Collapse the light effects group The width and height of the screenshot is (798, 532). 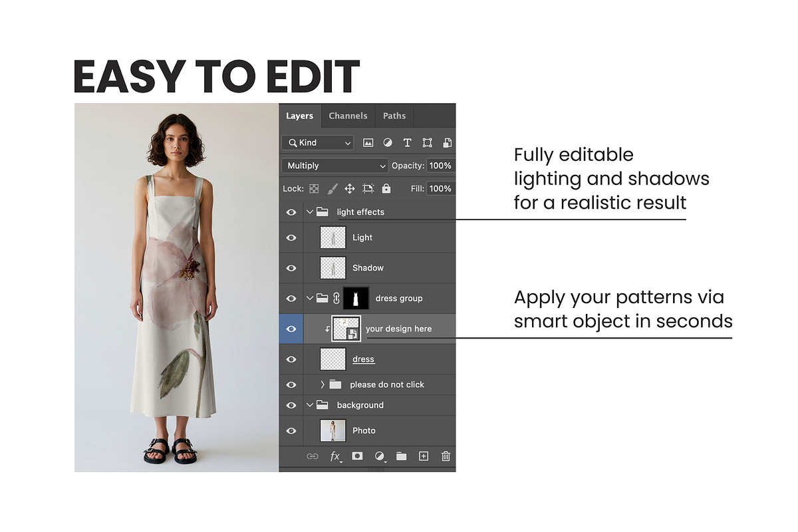309,212
